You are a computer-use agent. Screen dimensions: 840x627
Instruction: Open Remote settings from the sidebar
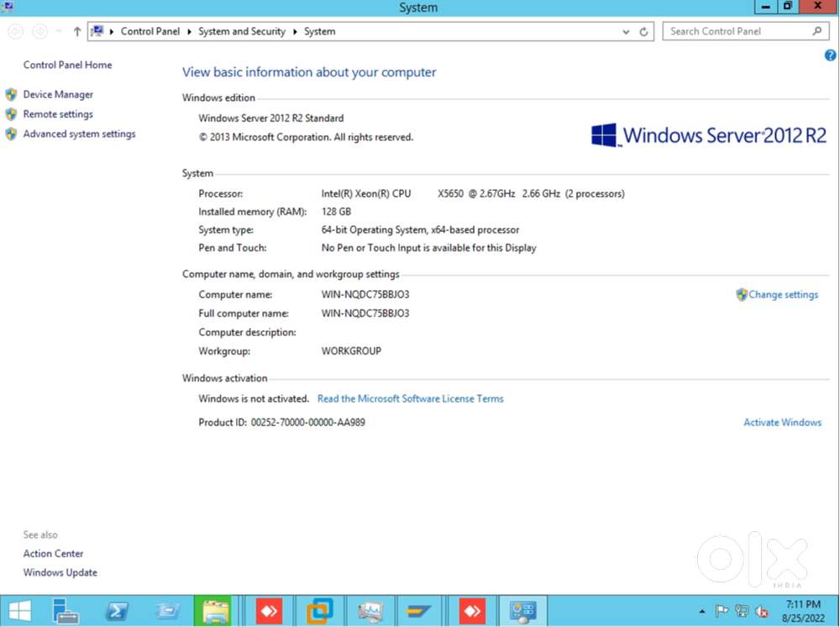[58, 113]
